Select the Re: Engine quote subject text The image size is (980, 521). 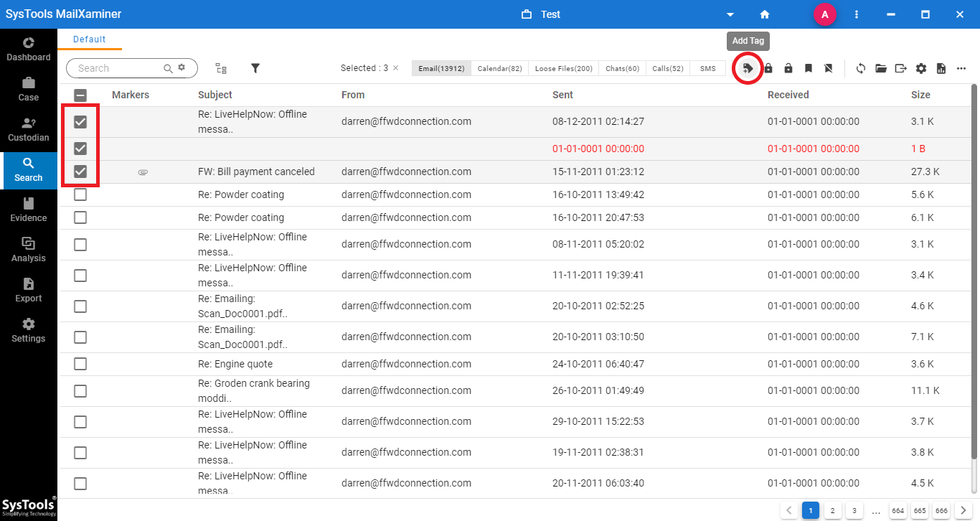pos(235,364)
